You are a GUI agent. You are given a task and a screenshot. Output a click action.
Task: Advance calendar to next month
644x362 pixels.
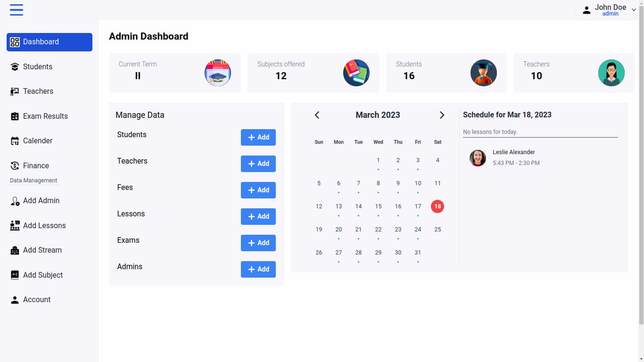(442, 115)
